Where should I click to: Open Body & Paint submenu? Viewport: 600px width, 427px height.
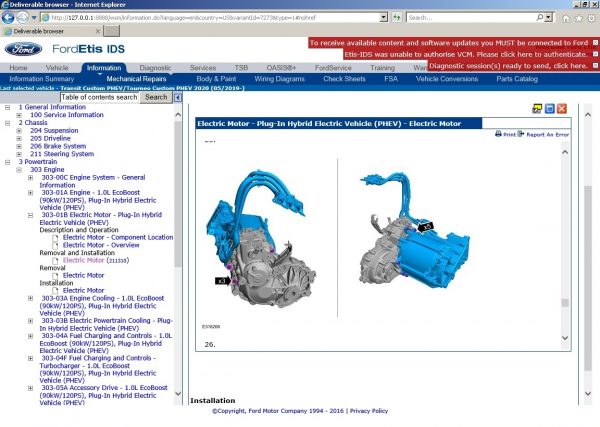[216, 79]
